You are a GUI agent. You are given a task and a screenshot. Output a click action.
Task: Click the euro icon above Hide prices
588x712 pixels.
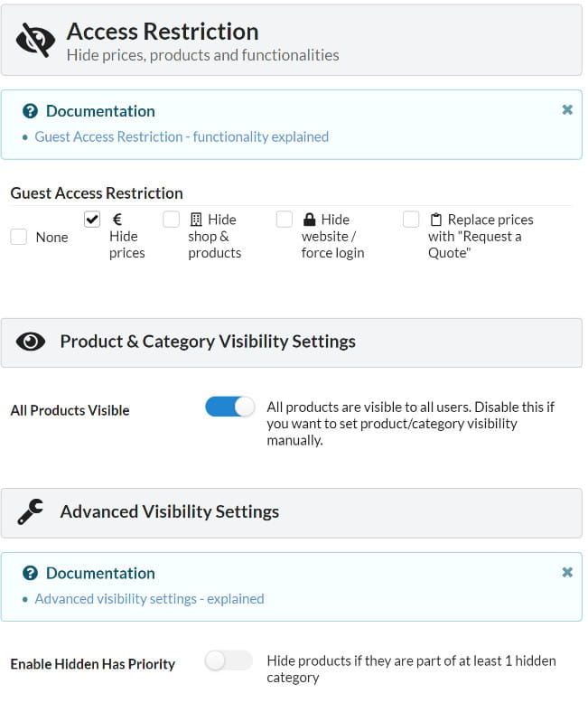click(117, 219)
